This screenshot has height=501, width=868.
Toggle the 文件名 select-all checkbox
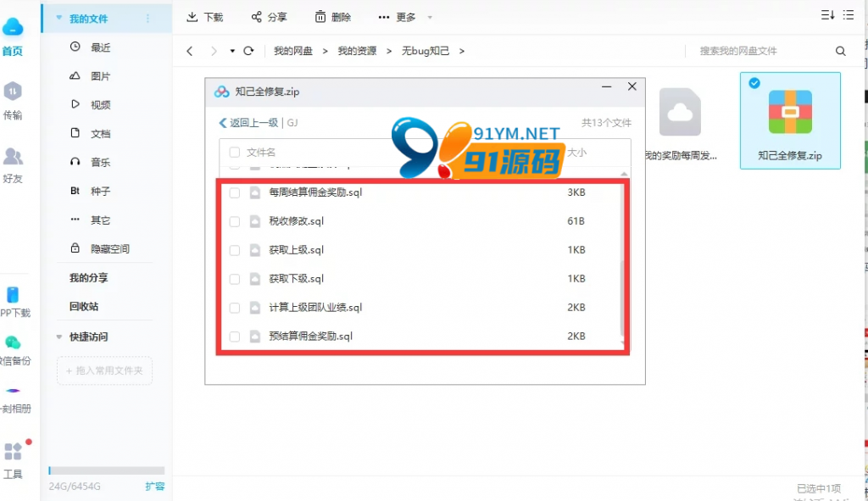click(x=235, y=153)
